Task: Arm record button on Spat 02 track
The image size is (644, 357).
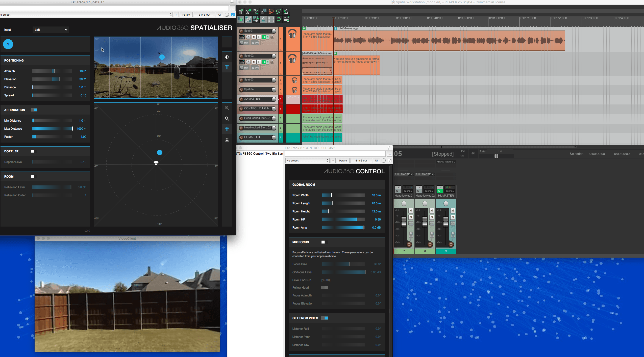Action: coord(241,56)
